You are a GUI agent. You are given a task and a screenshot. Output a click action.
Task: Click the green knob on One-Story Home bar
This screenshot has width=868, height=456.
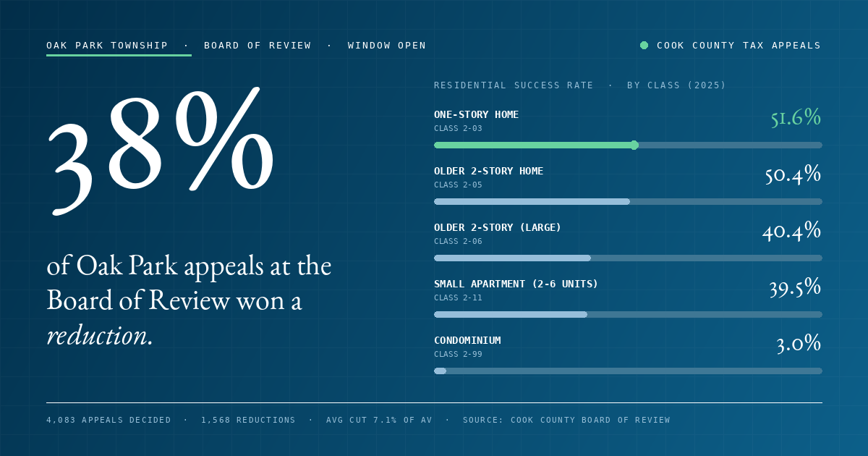pos(634,145)
